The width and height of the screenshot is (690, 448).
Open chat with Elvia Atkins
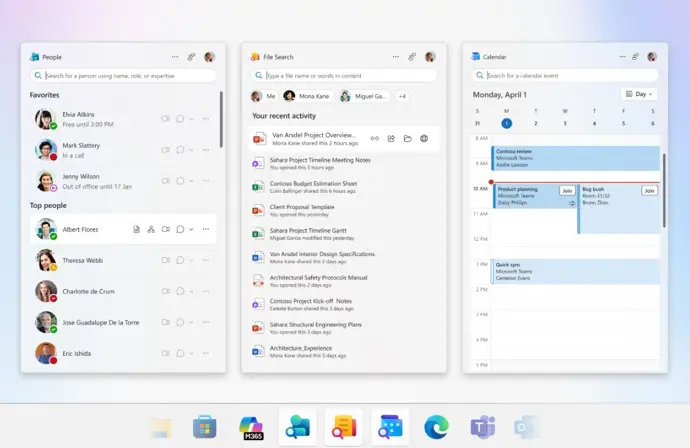coord(180,119)
